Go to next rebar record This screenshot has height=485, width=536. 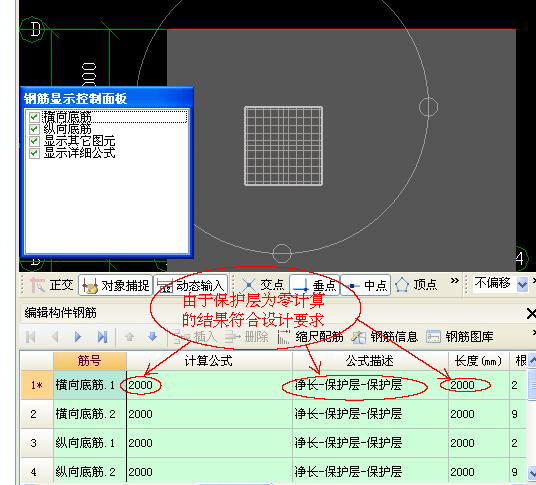[x=78, y=337]
